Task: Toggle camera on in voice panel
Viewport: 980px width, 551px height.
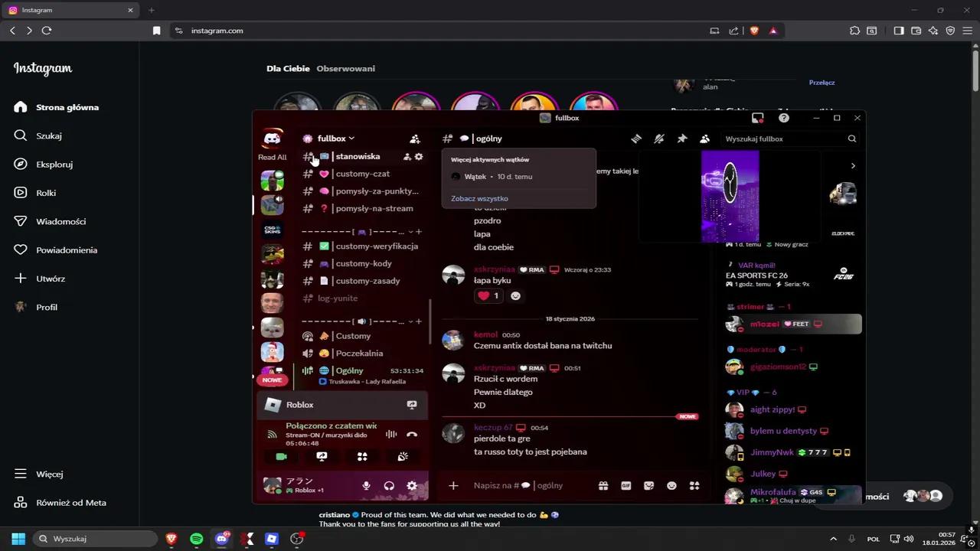Action: tap(281, 456)
